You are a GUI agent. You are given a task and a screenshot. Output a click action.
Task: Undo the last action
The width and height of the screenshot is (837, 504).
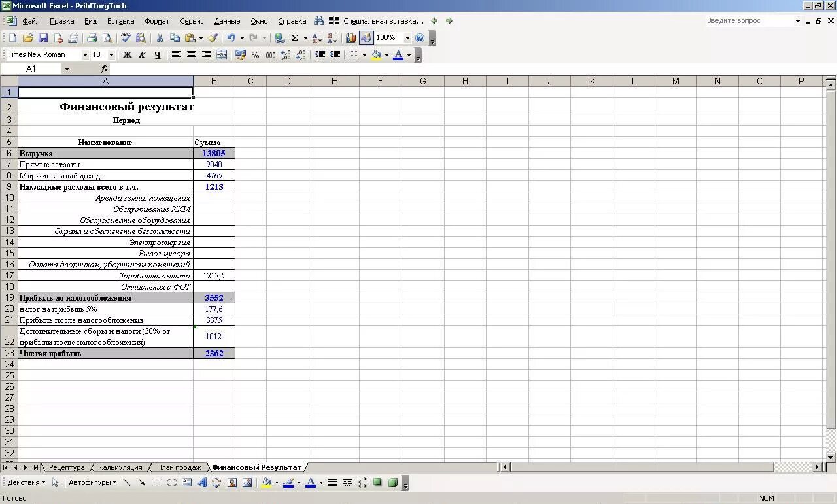pos(231,38)
